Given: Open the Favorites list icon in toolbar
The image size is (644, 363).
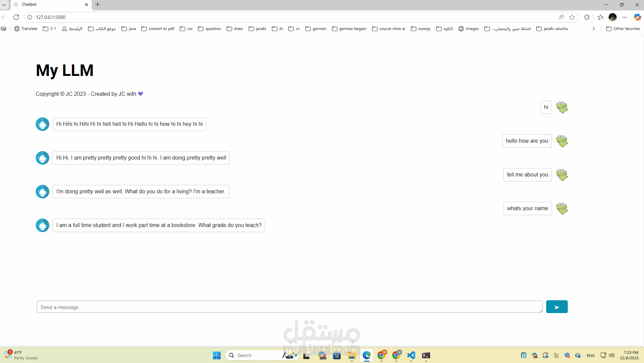Looking at the screenshot, I should [600, 17].
